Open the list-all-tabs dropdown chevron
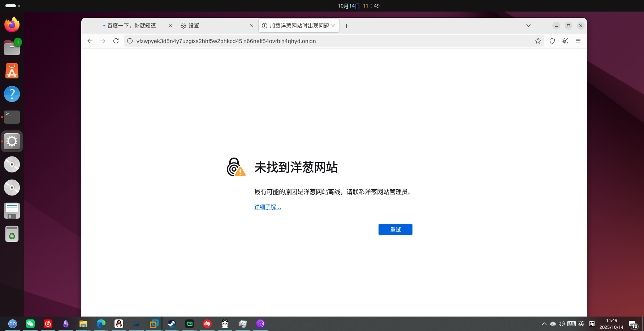The height and width of the screenshot is (331, 644). (528, 26)
